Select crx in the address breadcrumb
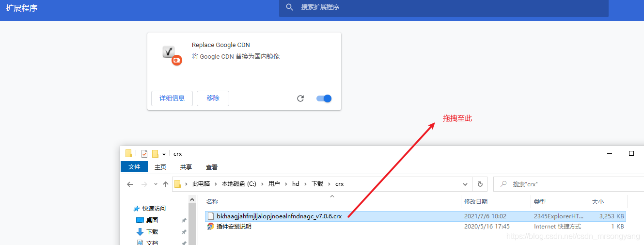 (x=339, y=184)
